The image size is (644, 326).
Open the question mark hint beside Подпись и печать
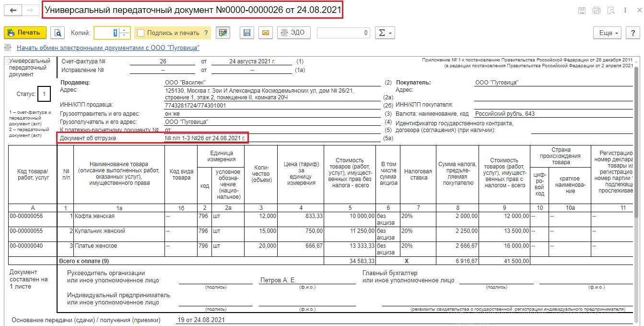point(207,33)
